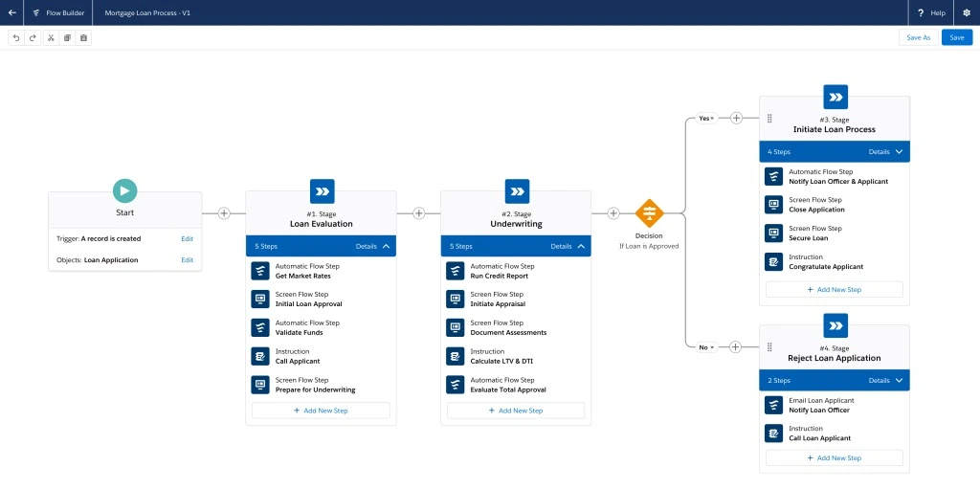980x489 pixels.
Task: Expand Reject Loan Application Details chevron
Action: point(899,380)
